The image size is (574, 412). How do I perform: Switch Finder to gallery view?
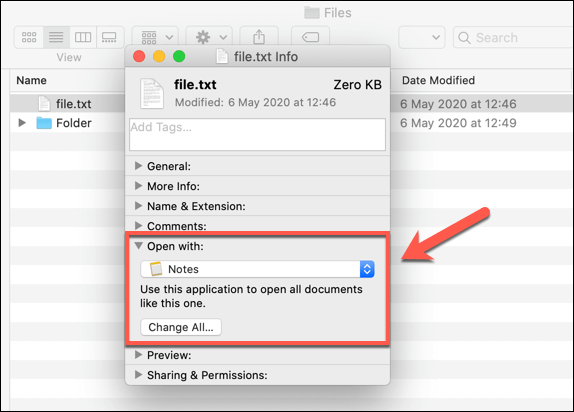[109, 37]
